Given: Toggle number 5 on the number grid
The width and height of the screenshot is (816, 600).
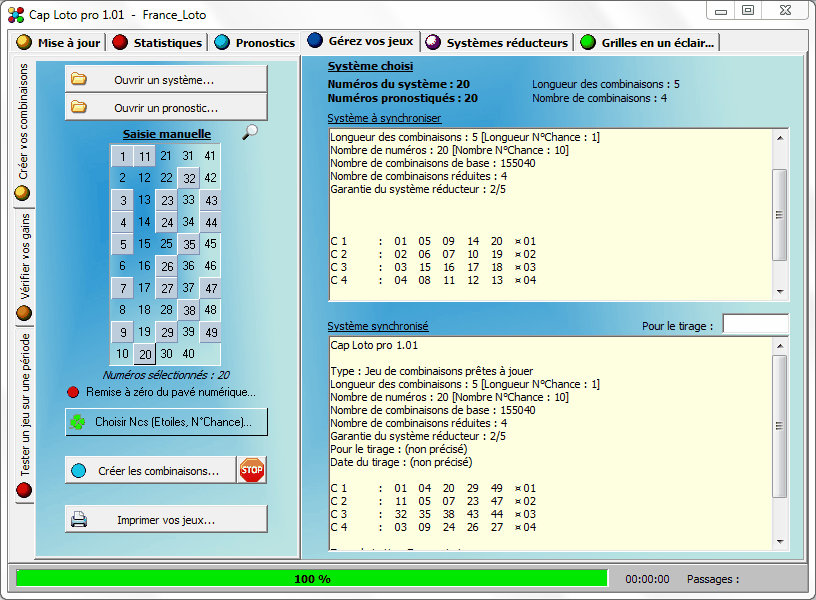Looking at the screenshot, I should (x=122, y=244).
